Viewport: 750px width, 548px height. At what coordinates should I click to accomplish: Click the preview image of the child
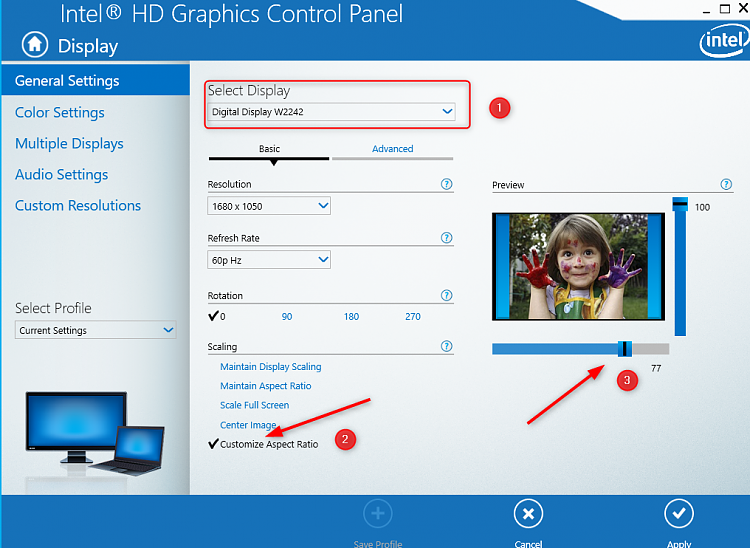pyautogui.click(x=578, y=266)
